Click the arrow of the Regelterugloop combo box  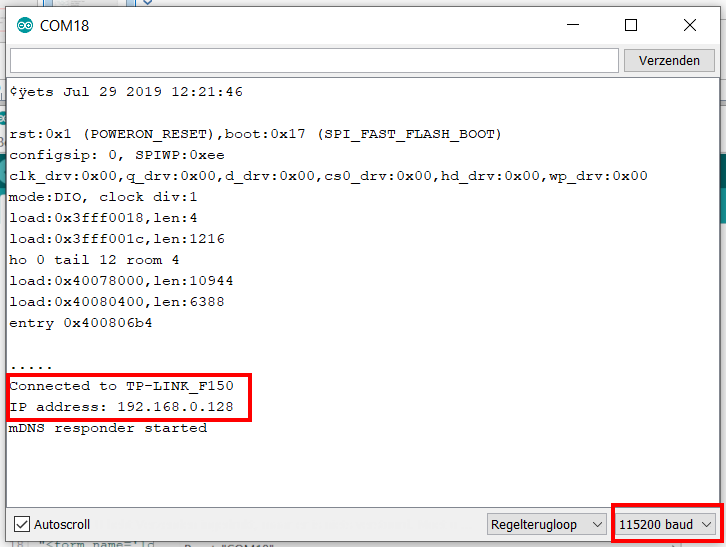click(597, 524)
